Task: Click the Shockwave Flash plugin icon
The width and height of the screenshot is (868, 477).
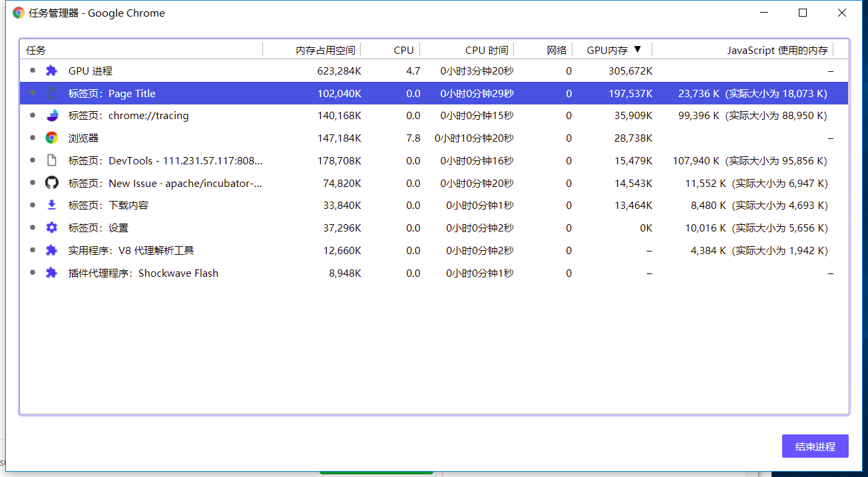Action: point(52,273)
